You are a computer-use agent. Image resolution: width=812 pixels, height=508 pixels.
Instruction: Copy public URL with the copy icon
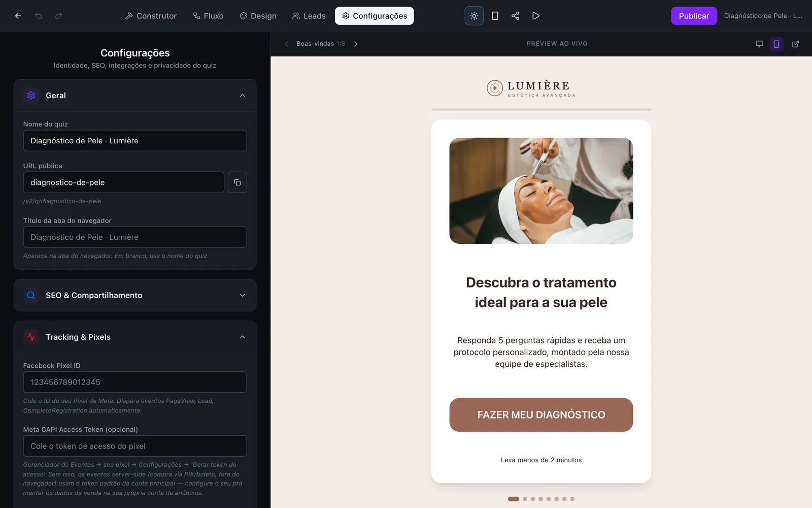click(237, 182)
